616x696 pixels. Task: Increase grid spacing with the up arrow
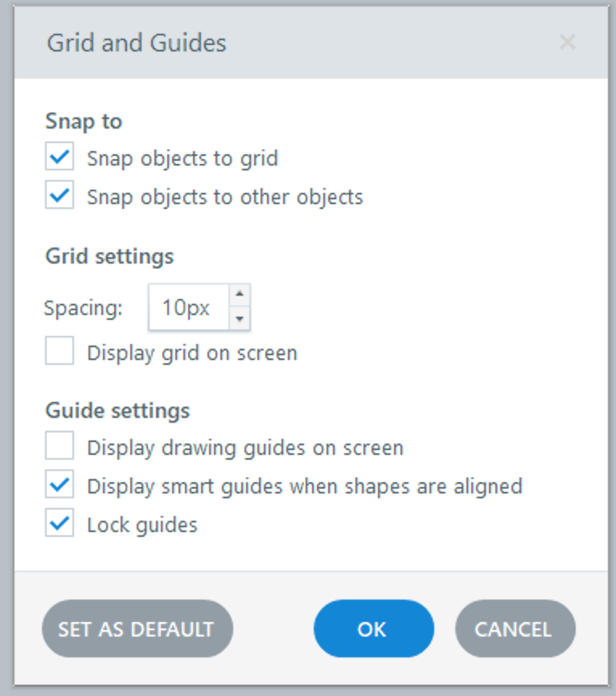click(239, 295)
